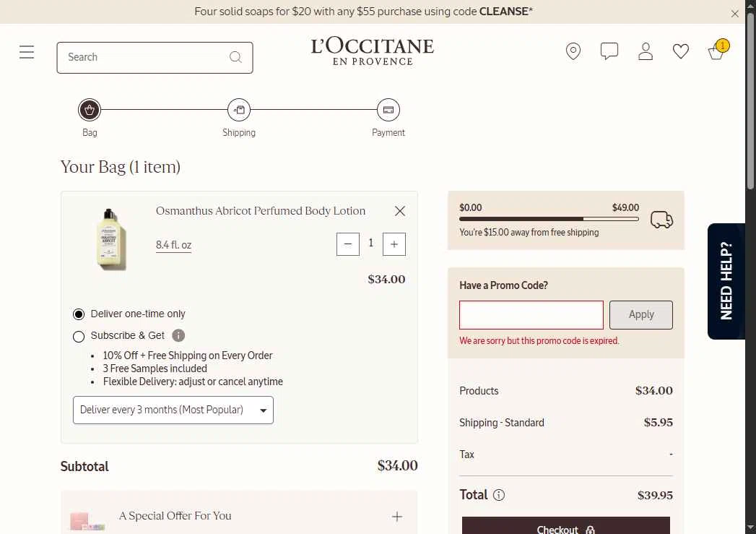Click the Bag step icon
Screen dimensions: 756x534
(x=90, y=110)
